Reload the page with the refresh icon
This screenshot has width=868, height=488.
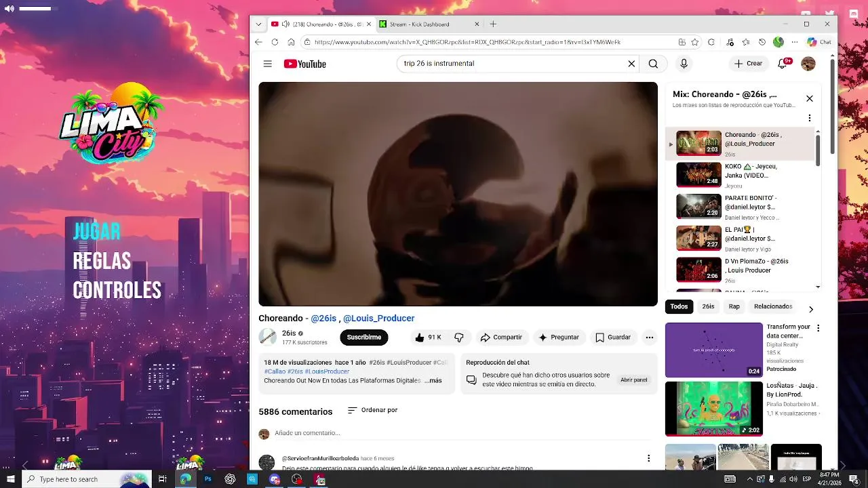pos(275,42)
